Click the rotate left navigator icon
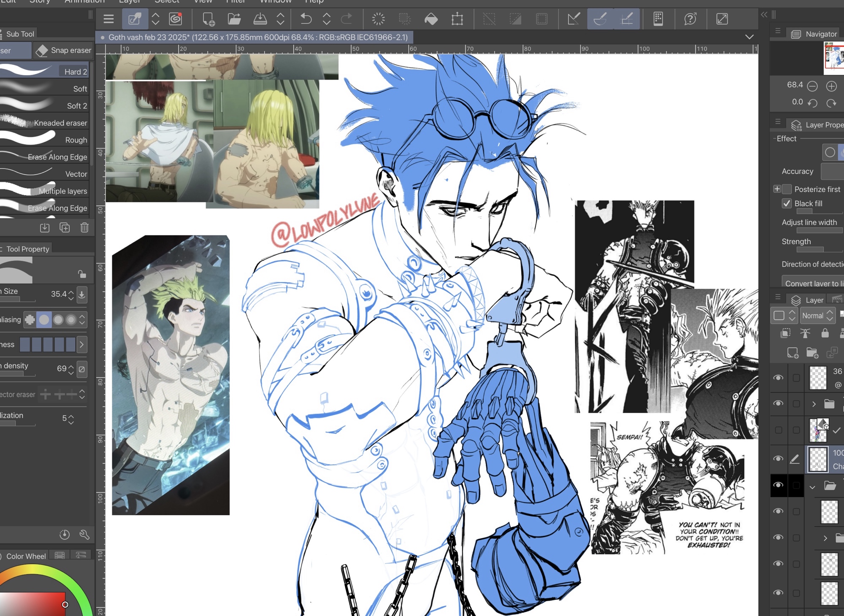The image size is (844, 616). pyautogui.click(x=812, y=103)
